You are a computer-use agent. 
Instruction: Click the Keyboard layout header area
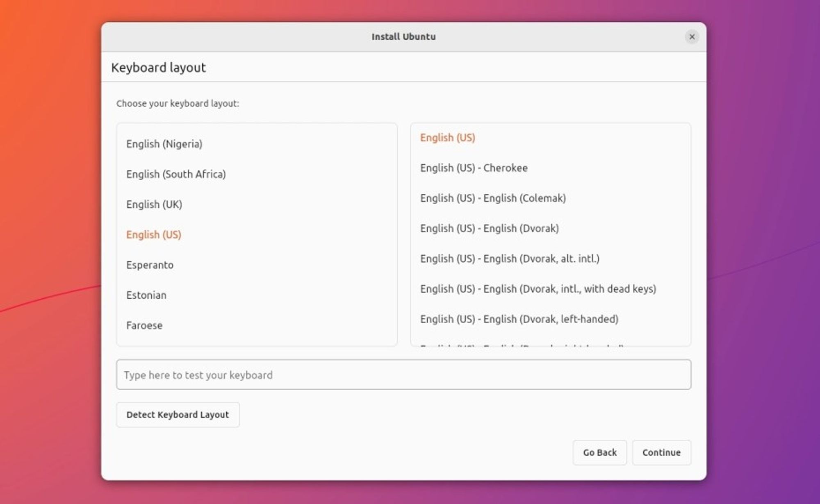point(159,67)
